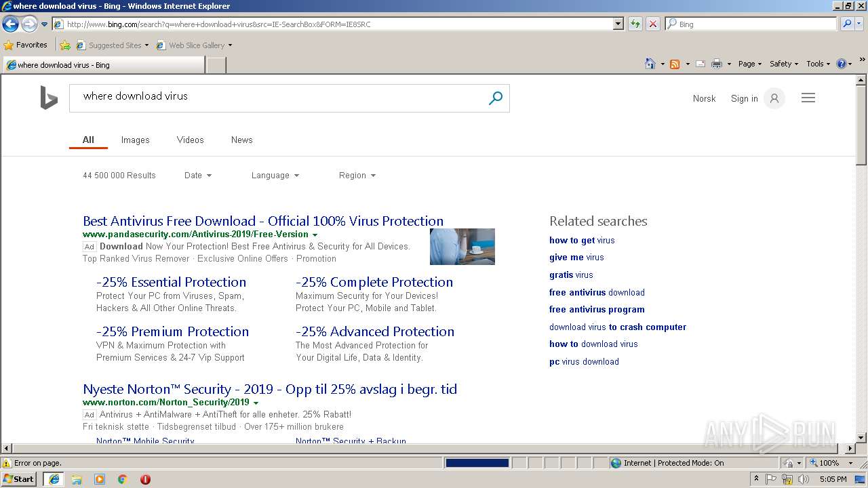Open the Tools menu
Viewport: 868px width, 488px height.
coord(818,64)
